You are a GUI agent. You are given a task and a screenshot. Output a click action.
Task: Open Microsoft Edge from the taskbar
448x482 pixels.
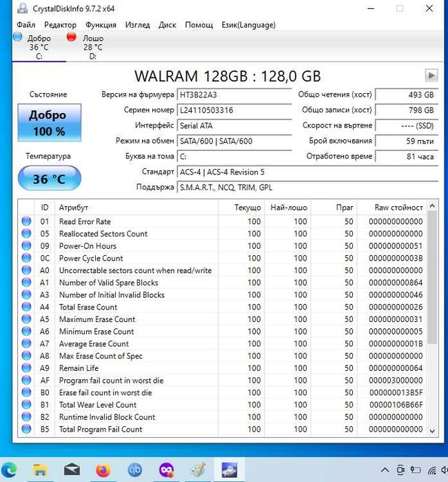pos(9,470)
